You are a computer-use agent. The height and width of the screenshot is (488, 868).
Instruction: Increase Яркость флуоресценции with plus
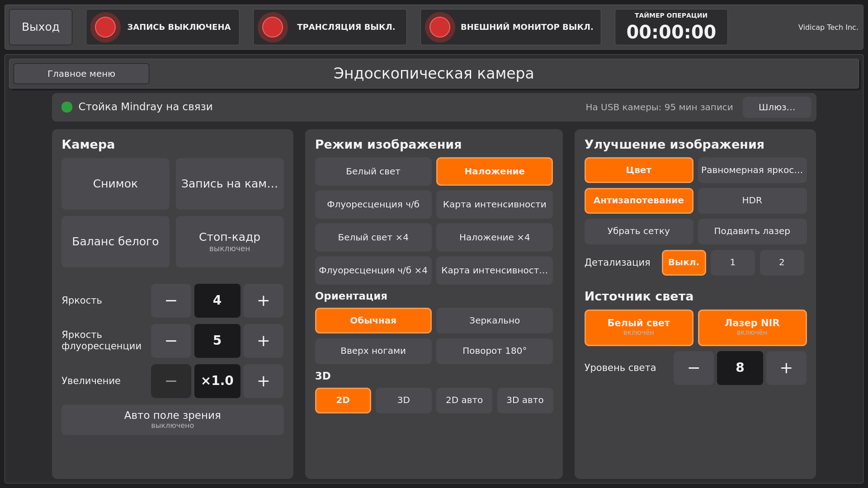coord(263,341)
